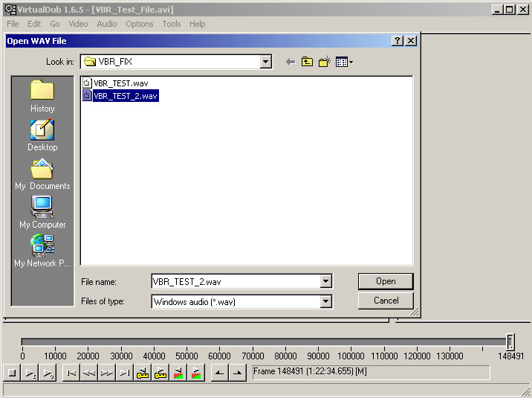532x398 pixels.
Task: Open the Desktop shortcut in places bar
Action: click(x=42, y=135)
